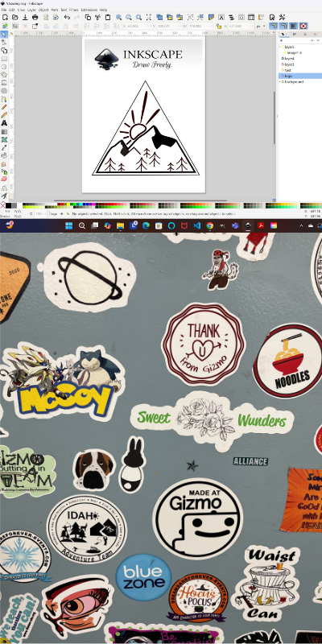
Task: Click the Redo arrow icon
Action: 76,17
